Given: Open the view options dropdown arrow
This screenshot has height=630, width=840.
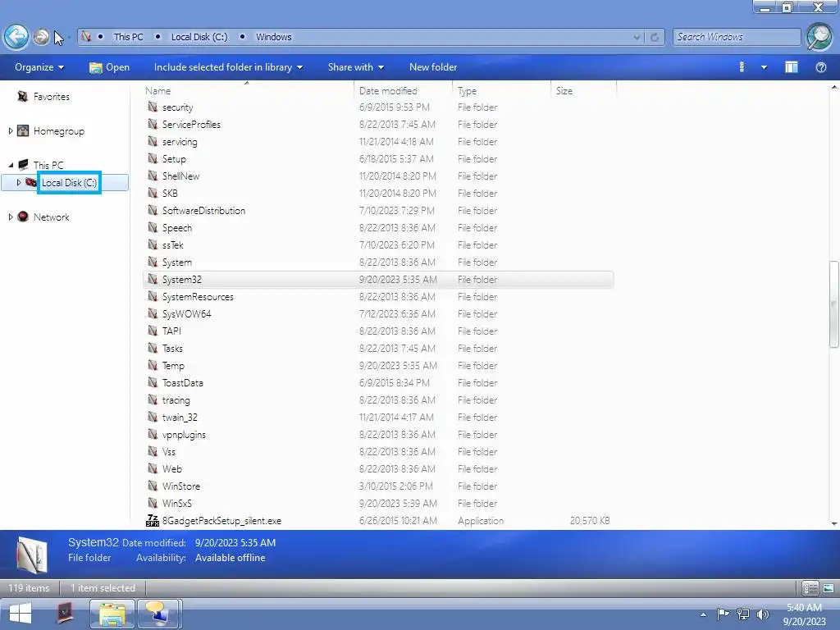Looking at the screenshot, I should tap(764, 67).
